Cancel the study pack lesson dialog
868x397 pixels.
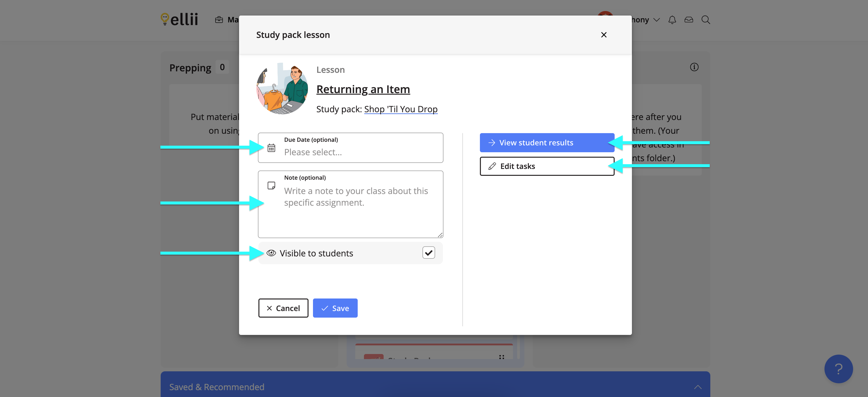283,308
